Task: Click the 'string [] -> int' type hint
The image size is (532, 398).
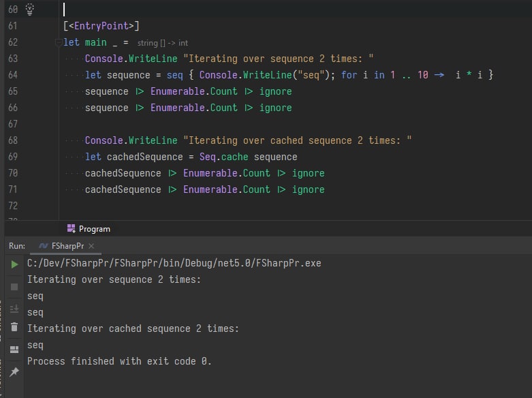Action: (163, 43)
